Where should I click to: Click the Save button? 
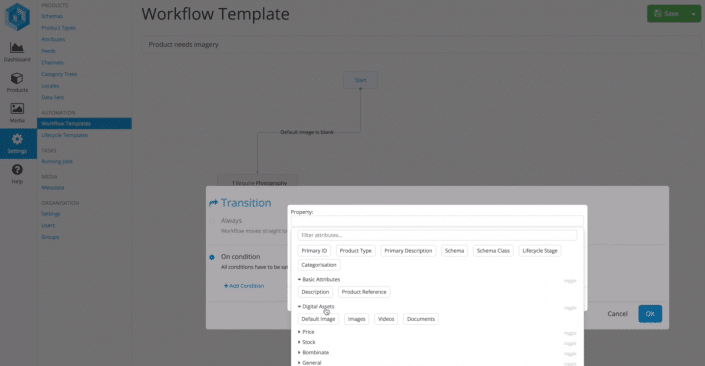[666, 13]
